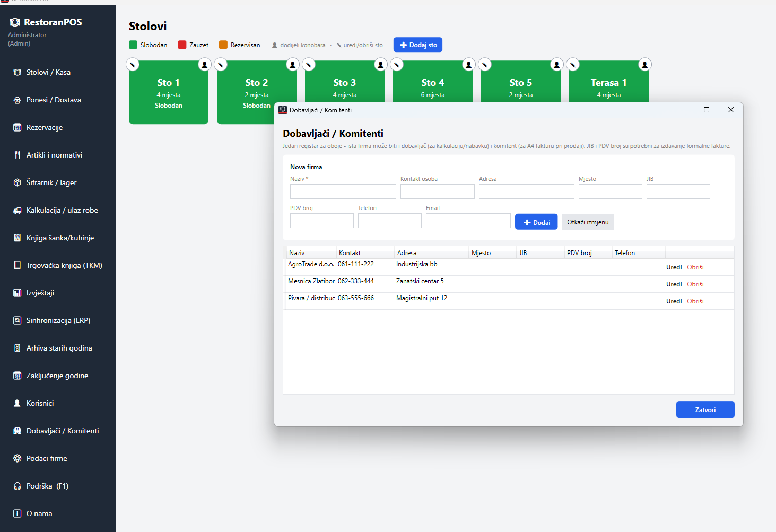The image size is (776, 532).
Task: Click Obriši for Pivara / distribuc
Action: 695,301
